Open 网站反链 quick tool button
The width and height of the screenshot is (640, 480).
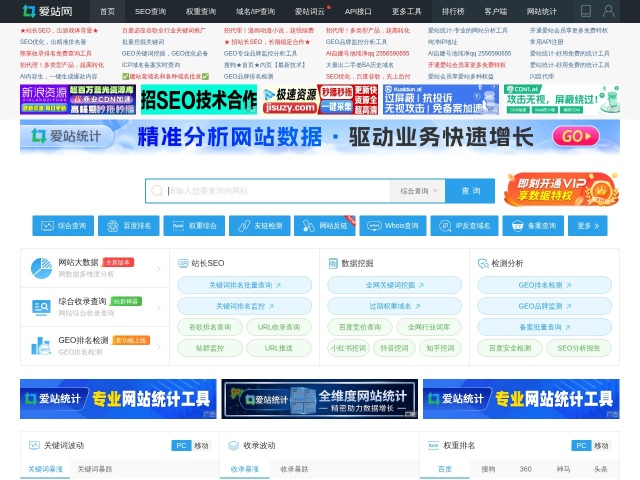(x=325, y=226)
